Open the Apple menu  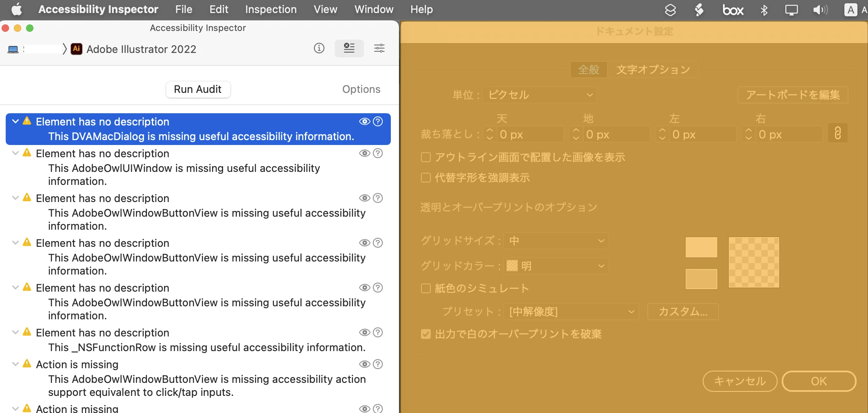[x=17, y=9]
